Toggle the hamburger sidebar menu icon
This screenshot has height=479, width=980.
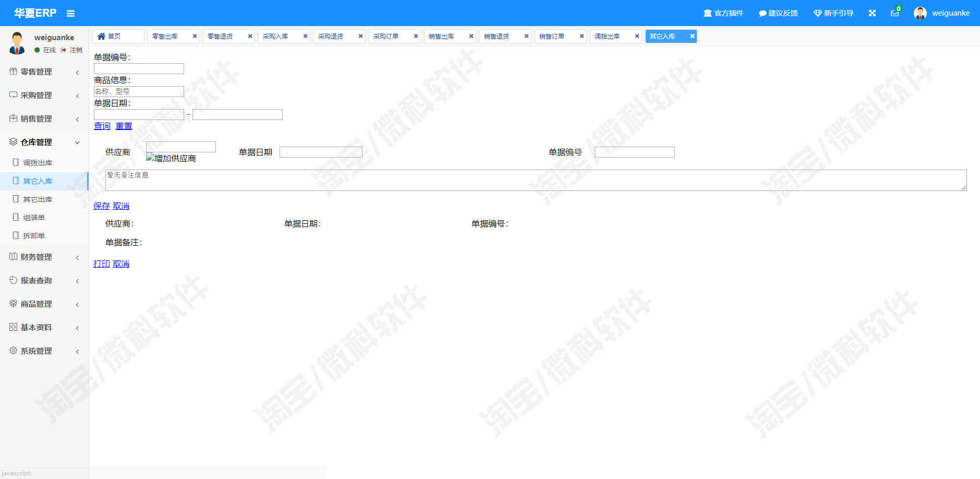tap(70, 14)
